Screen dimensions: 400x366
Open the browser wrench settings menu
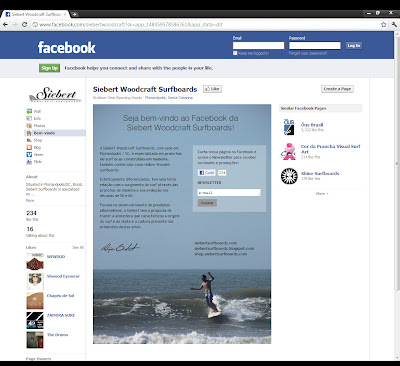394,25
